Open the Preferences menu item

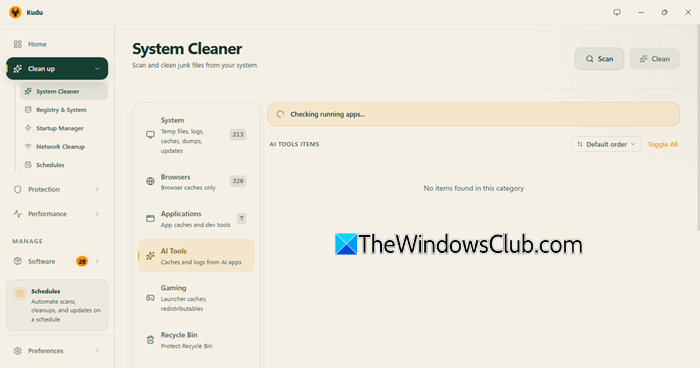tap(57, 351)
